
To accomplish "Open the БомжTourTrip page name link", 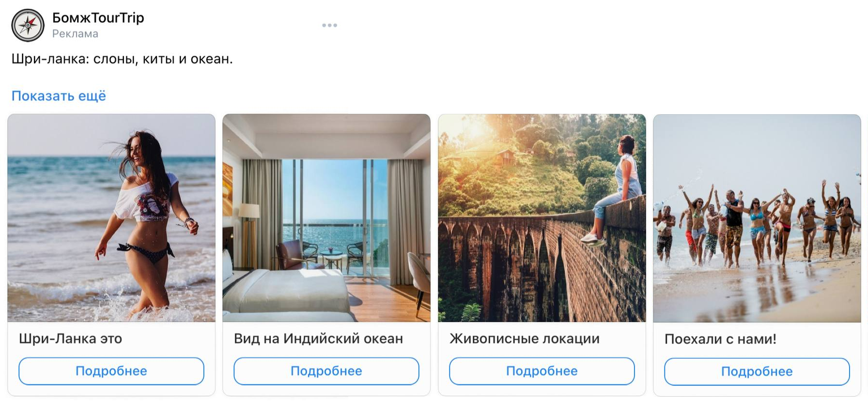I will click(98, 18).
